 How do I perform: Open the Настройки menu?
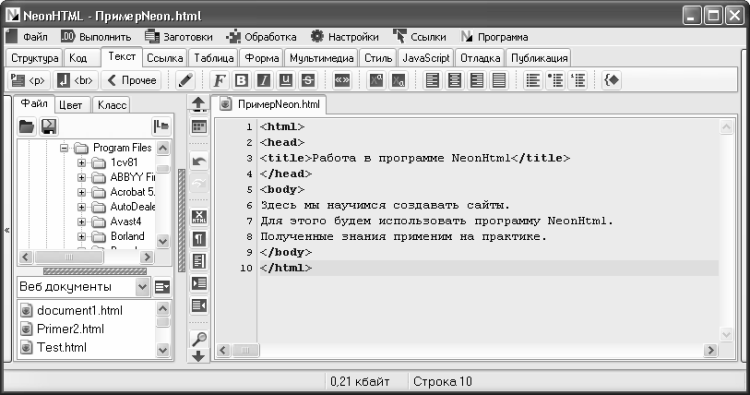(344, 37)
